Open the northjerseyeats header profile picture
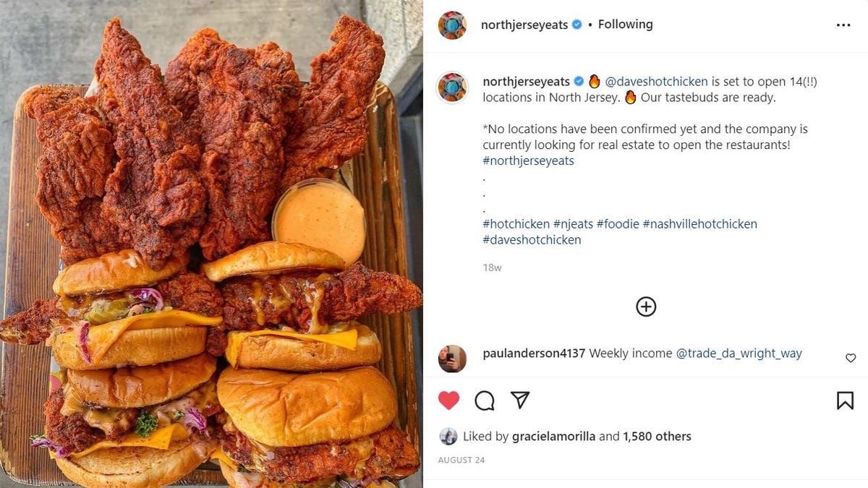The image size is (868, 488). pyautogui.click(x=452, y=25)
